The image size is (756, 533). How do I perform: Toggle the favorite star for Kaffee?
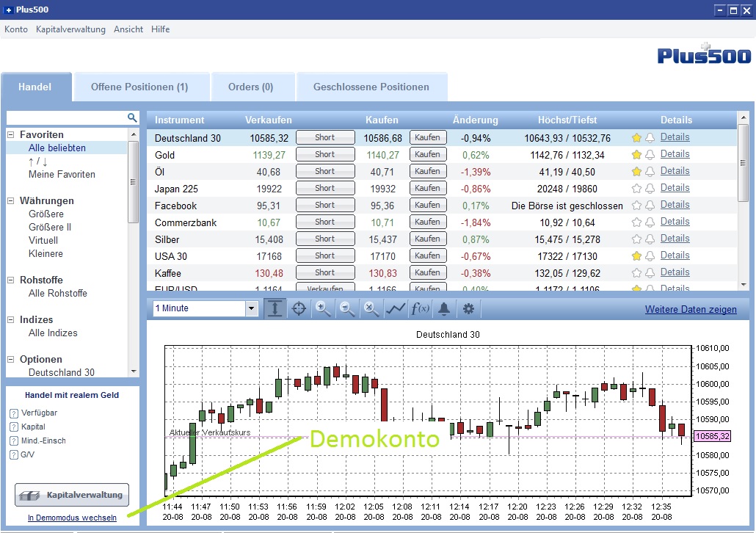point(636,273)
